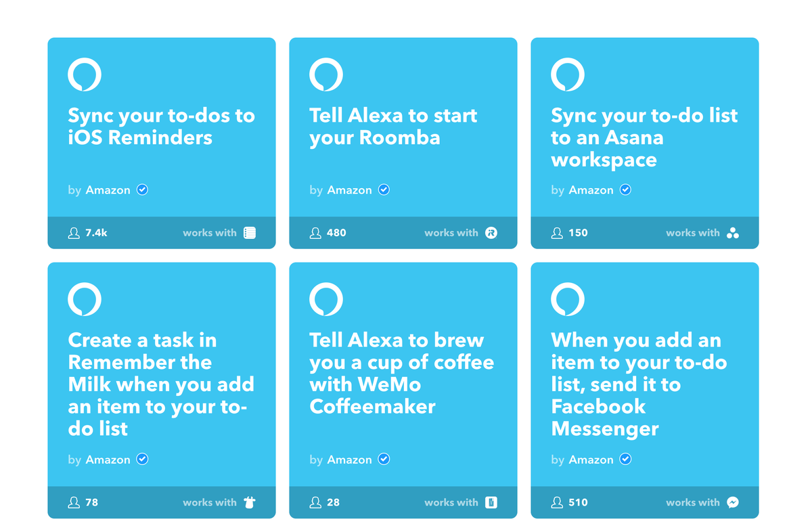Open 'Sync your to-dos to iOS Reminders'
Screen dimensions: 812x532
[x=162, y=126]
